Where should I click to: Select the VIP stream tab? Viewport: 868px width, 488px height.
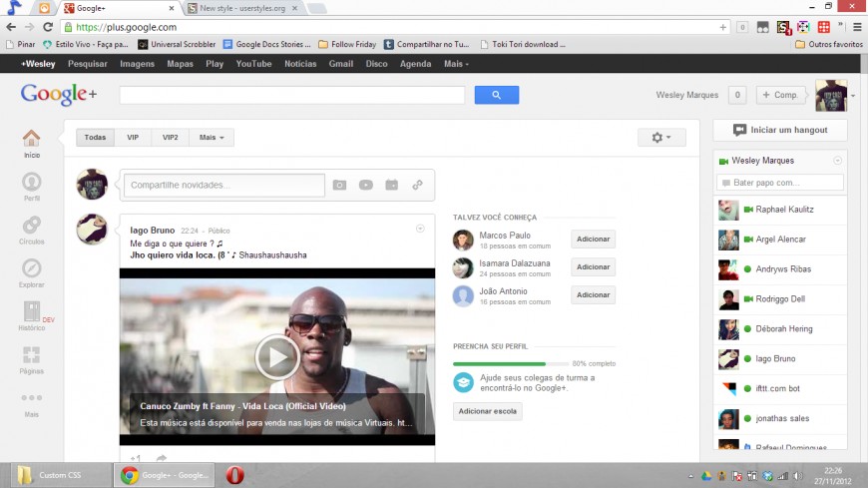[x=133, y=138]
